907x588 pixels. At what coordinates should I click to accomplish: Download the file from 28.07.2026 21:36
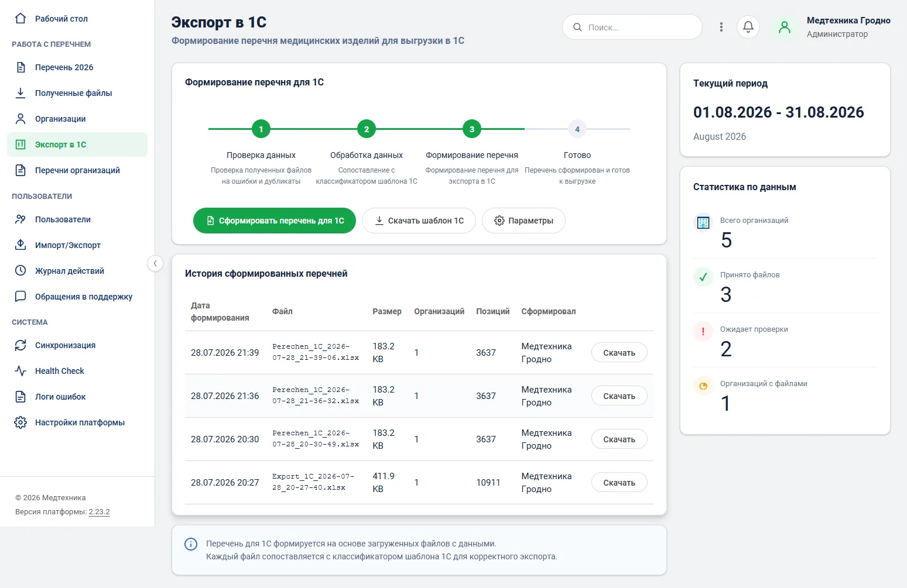(619, 396)
